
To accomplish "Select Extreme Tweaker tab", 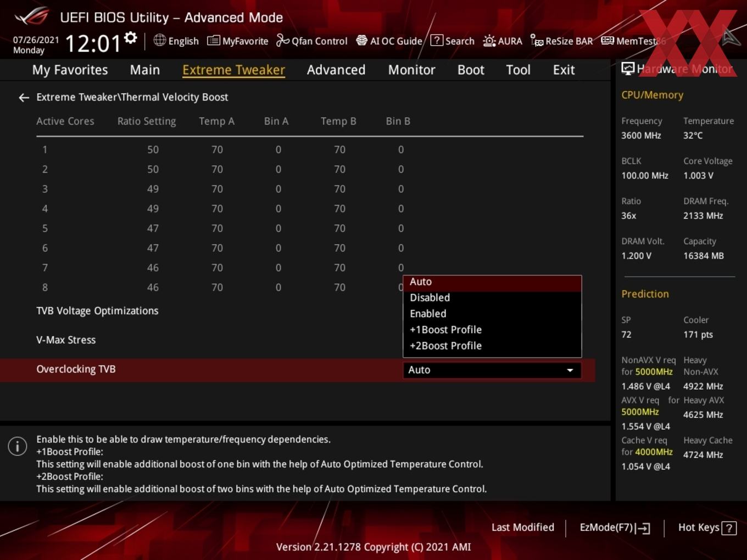I will (233, 70).
